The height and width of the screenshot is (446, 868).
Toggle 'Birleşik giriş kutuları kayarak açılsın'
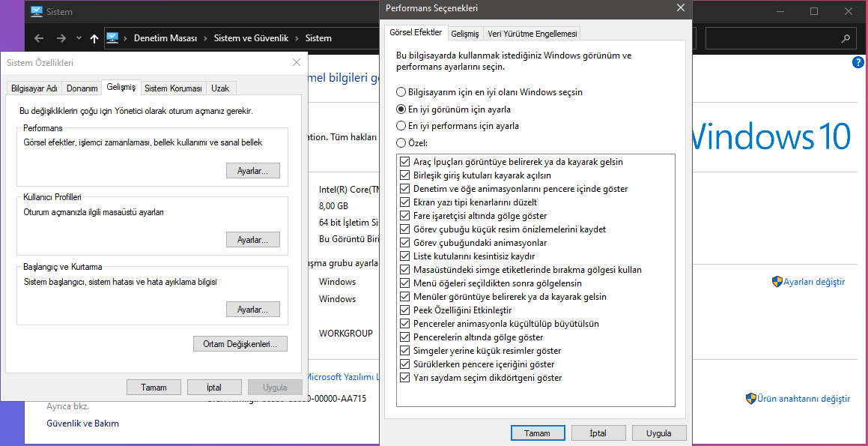(x=403, y=175)
